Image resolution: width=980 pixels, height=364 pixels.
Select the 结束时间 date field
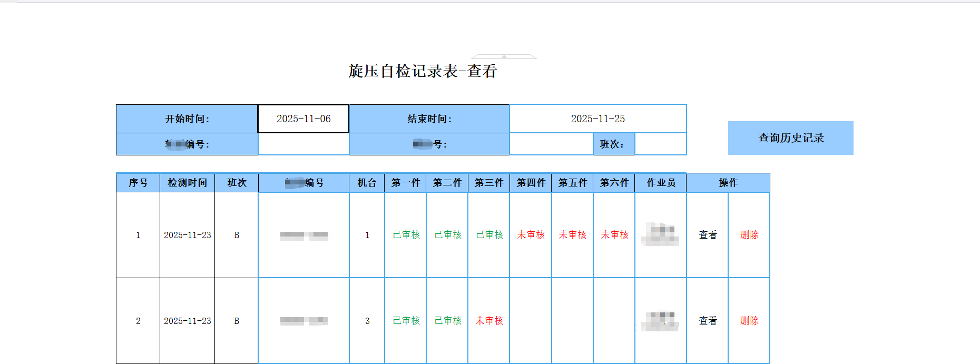597,119
